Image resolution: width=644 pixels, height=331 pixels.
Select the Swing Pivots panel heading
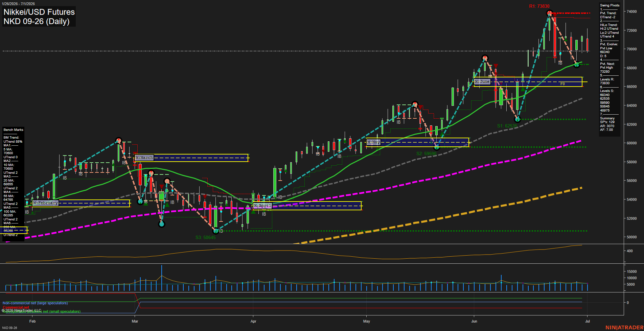(x=610, y=5)
